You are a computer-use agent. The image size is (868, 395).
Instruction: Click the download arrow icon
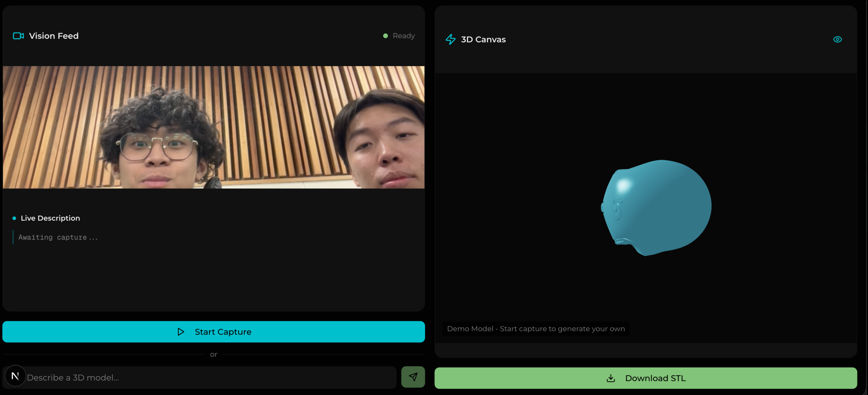click(x=611, y=378)
